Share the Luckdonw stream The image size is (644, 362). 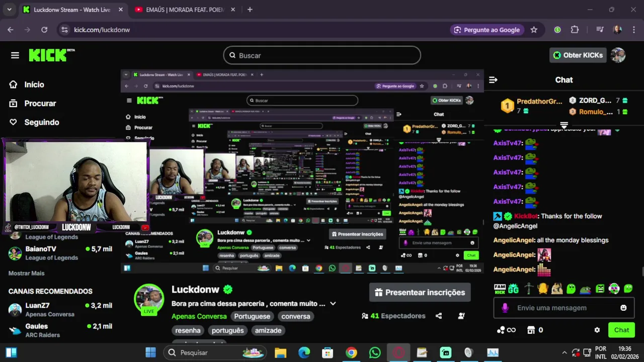point(439,316)
